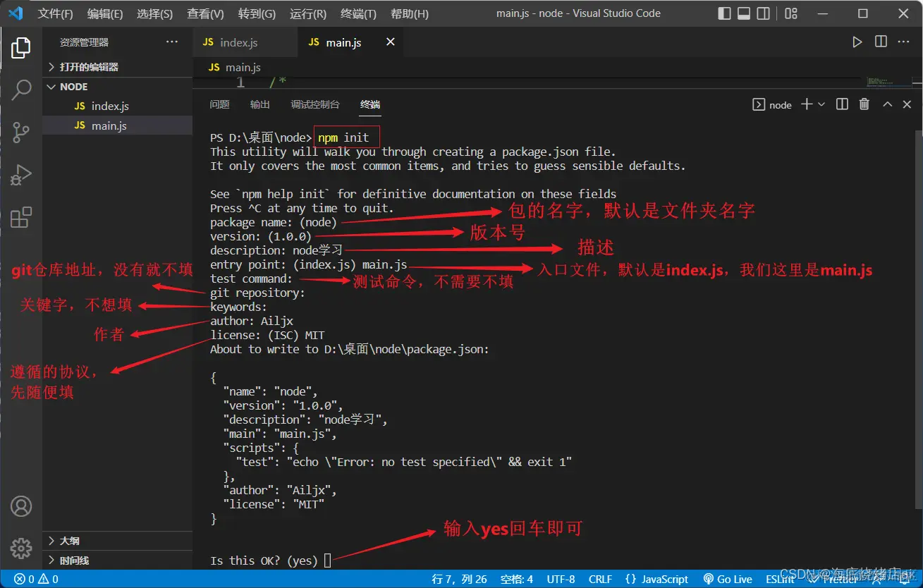Add a new terminal with plus icon

(807, 104)
